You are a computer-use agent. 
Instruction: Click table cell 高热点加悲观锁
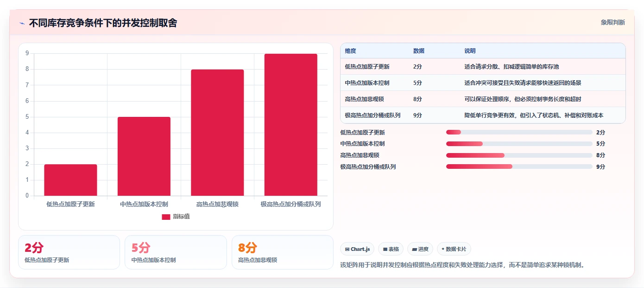point(365,99)
